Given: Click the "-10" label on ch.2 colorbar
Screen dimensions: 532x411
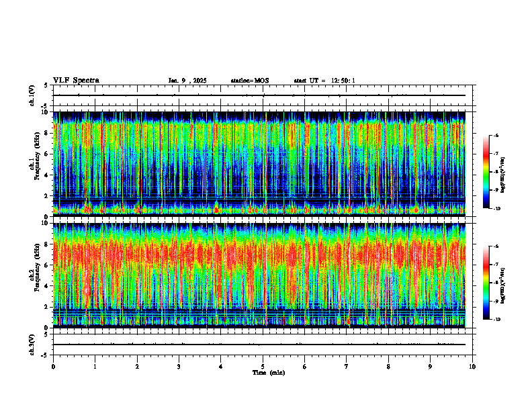Looking at the screenshot, I should (496, 320).
